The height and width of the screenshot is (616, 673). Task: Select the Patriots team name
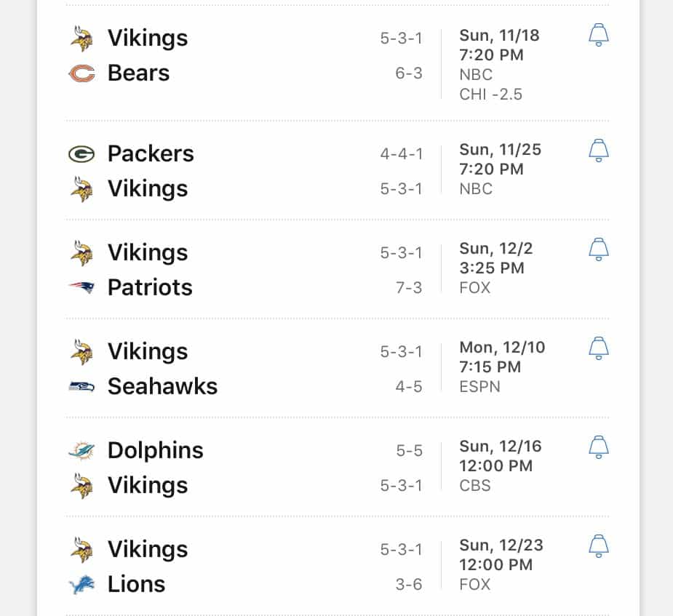point(150,287)
